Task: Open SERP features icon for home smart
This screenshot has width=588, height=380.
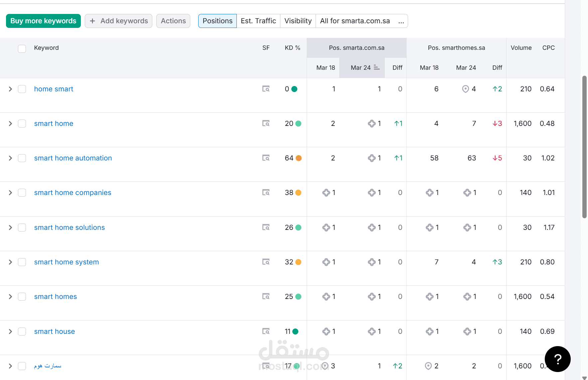Action: pos(266,89)
